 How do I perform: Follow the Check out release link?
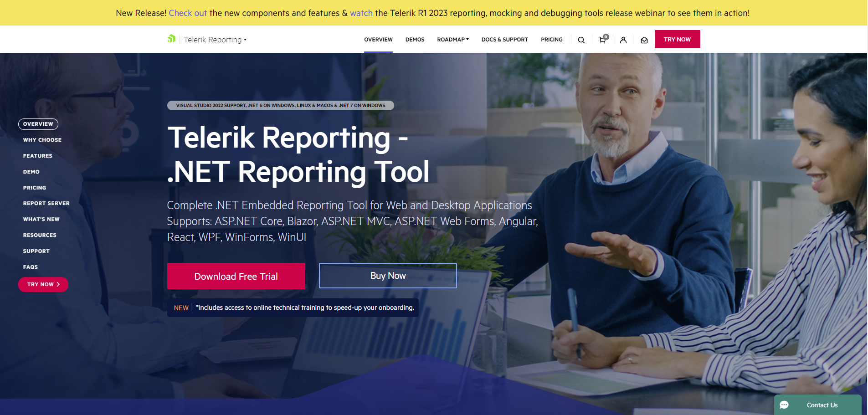(188, 13)
